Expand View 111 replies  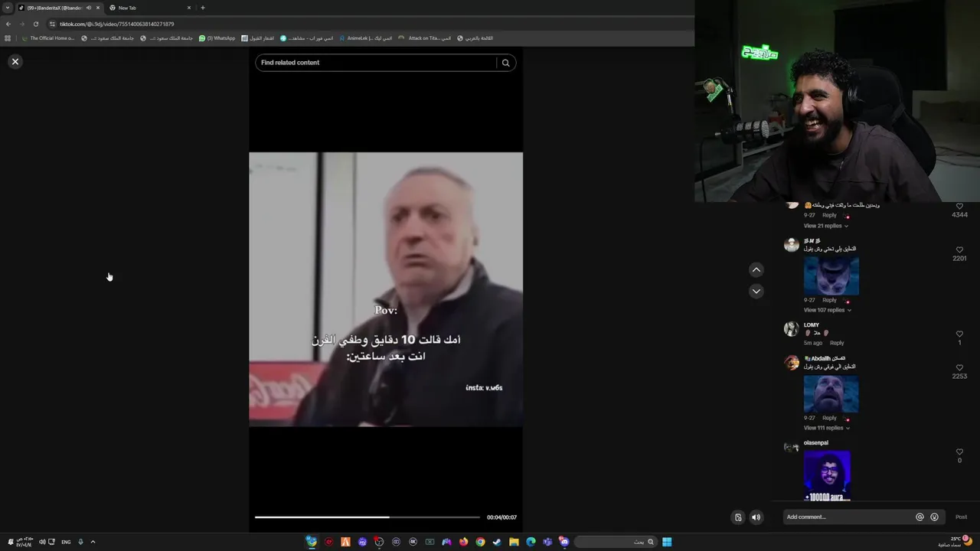(x=826, y=428)
